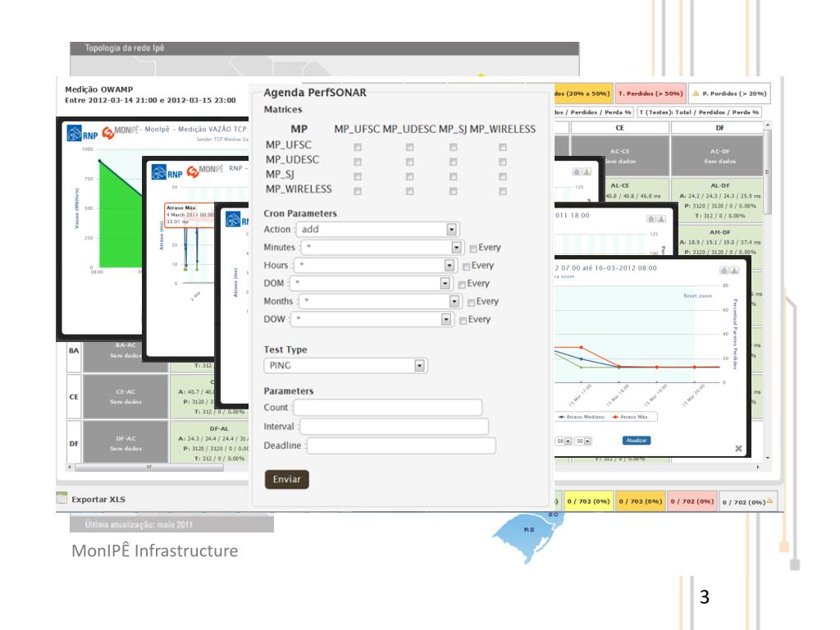Check the MP_UDESC row, MP_SJ column checkbox

tap(453, 162)
